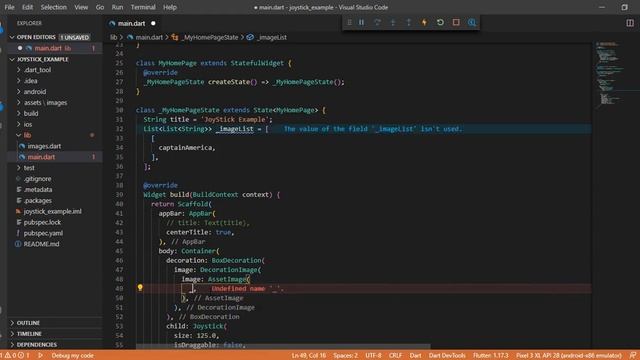Screen dimensions: 640x360
Task: Click the Step Into debug button
Action: [393, 22]
